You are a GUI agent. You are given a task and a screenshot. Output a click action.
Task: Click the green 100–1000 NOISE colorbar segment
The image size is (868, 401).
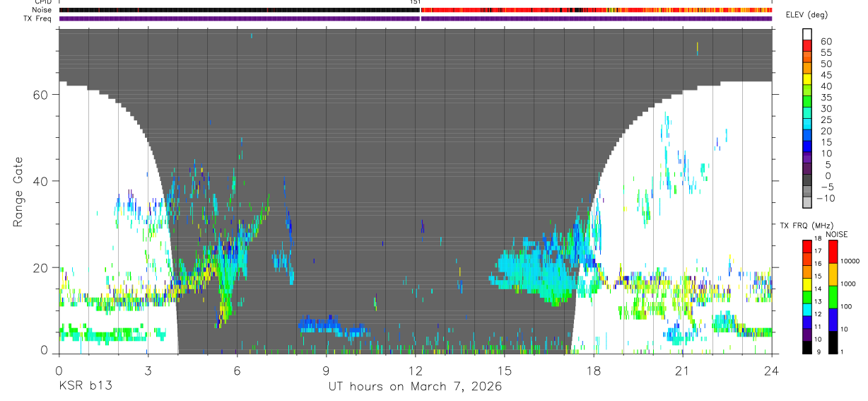(x=832, y=297)
